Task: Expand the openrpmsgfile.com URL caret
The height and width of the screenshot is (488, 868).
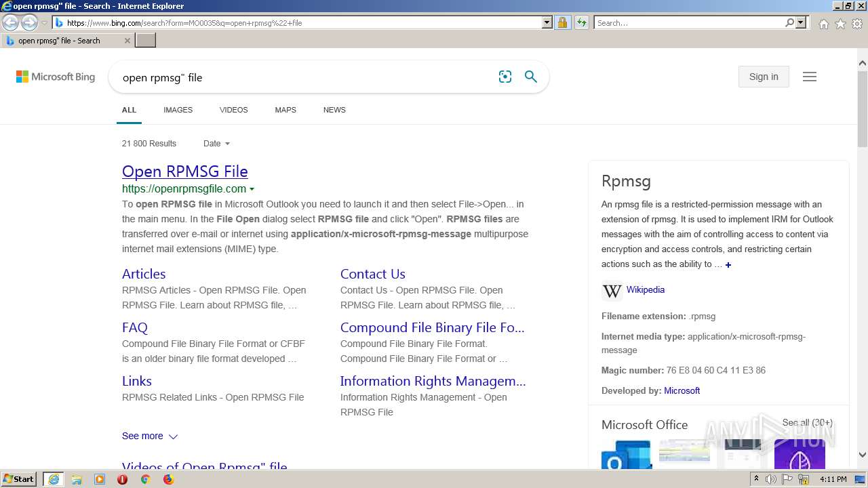Action: [x=252, y=189]
